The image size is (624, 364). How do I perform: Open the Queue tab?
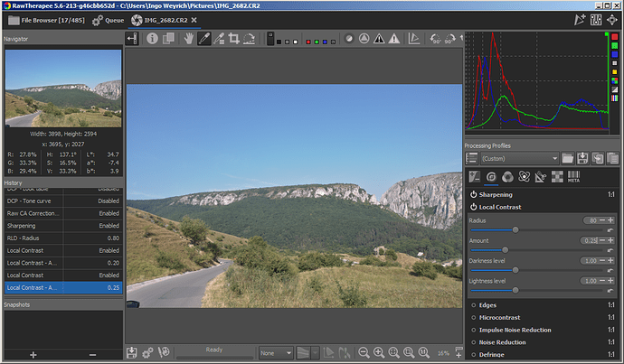(109, 19)
